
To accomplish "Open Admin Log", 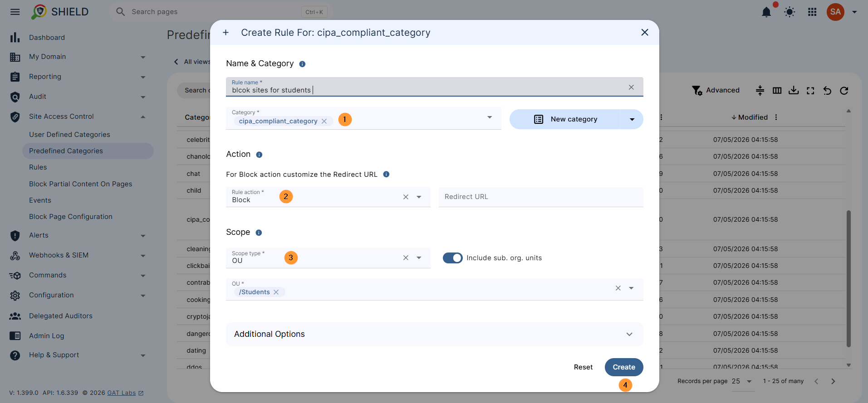I will [x=46, y=336].
